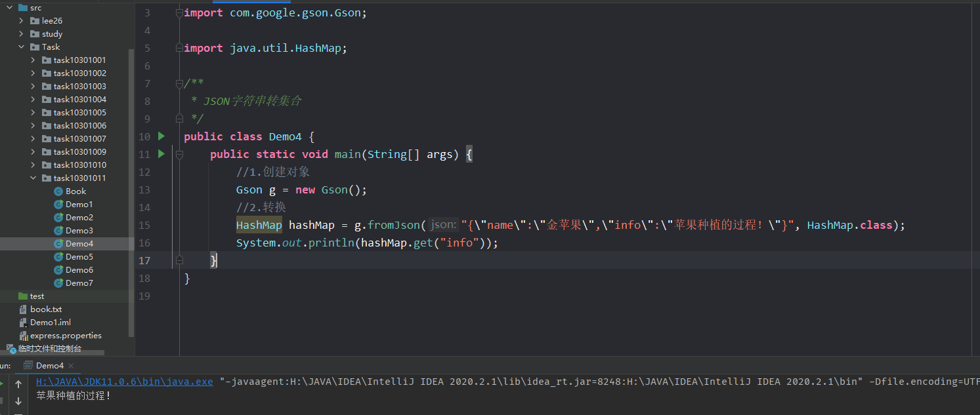The width and height of the screenshot is (980, 415).
Task: Expand task10301007 package chevron
Action: pyautogui.click(x=33, y=139)
